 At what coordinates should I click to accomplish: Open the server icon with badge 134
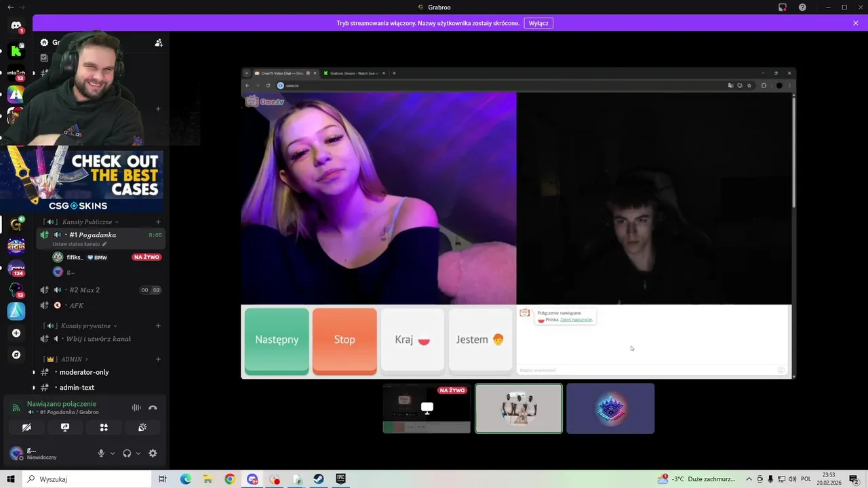(16, 268)
